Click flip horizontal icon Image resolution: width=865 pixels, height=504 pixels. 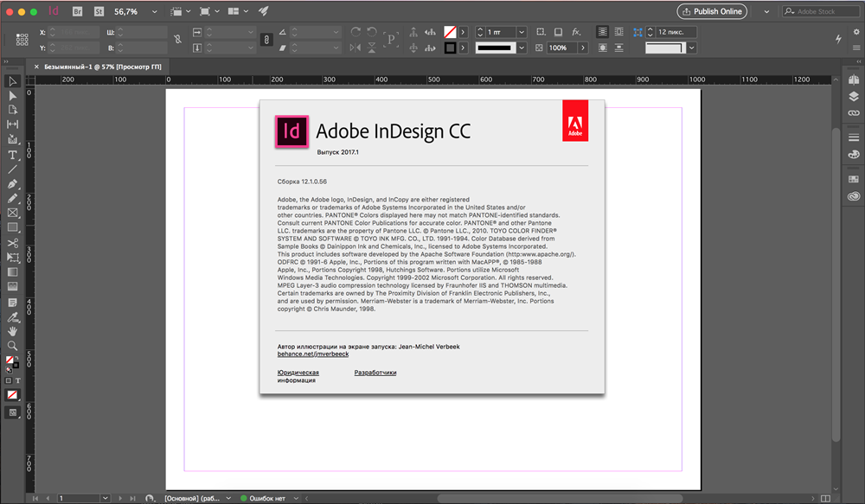(356, 48)
